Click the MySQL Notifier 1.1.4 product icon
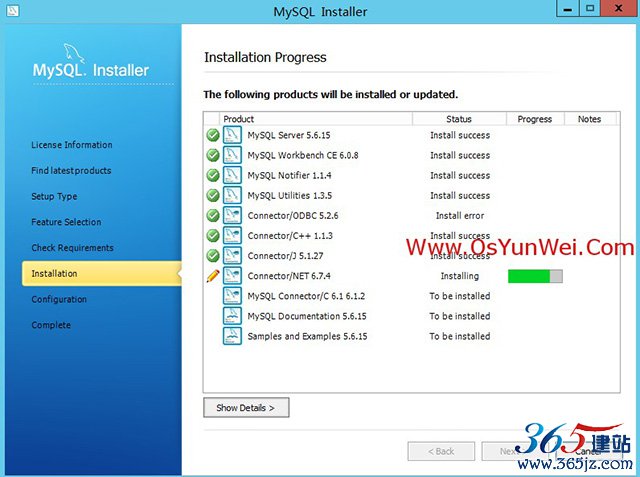This screenshot has height=477, width=640. coord(232,175)
